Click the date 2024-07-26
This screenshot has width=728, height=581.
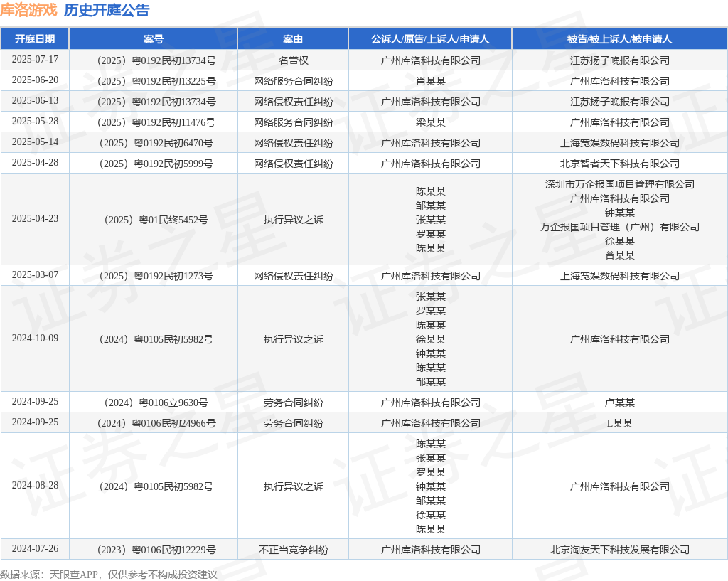click(x=35, y=548)
